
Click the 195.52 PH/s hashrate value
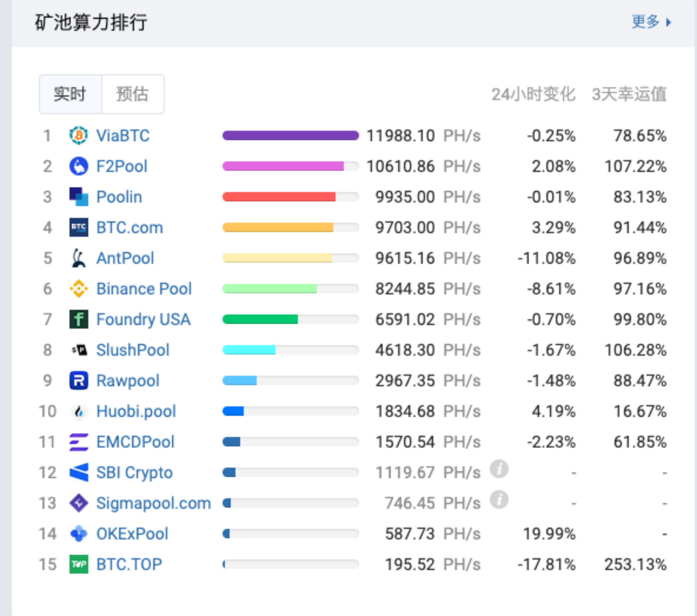[x=433, y=564]
